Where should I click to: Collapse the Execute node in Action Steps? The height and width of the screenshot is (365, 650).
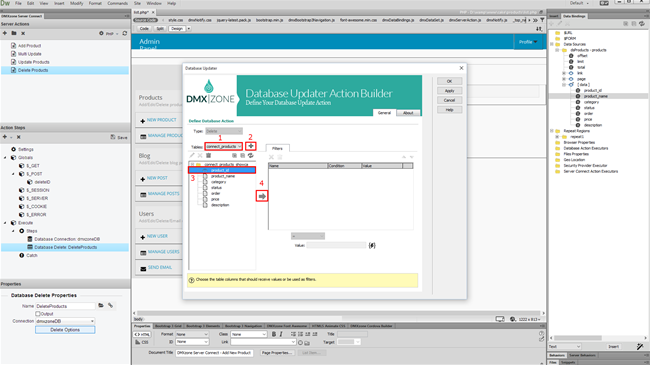tap(5, 223)
